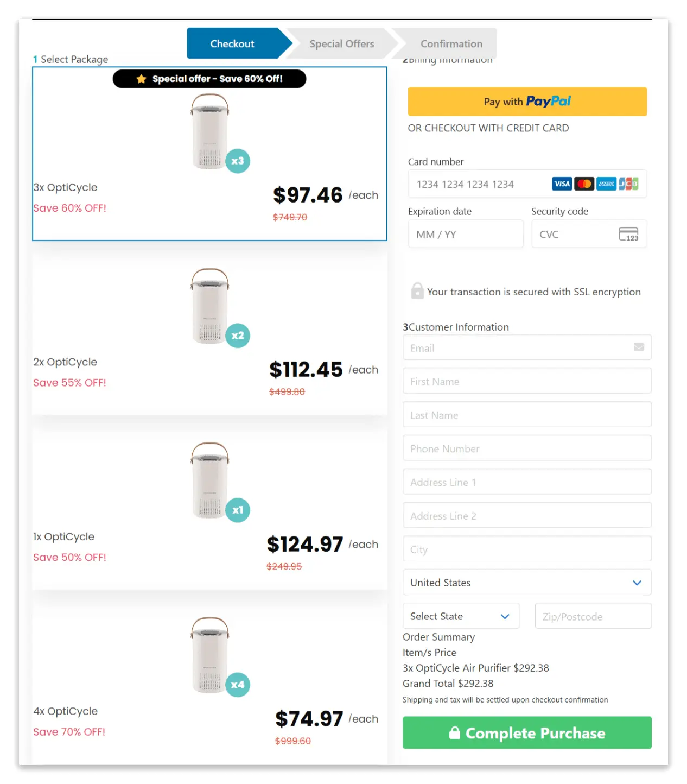Image resolution: width=687 pixels, height=784 pixels.
Task: Click the envelope icon in the Email field
Action: point(639,347)
